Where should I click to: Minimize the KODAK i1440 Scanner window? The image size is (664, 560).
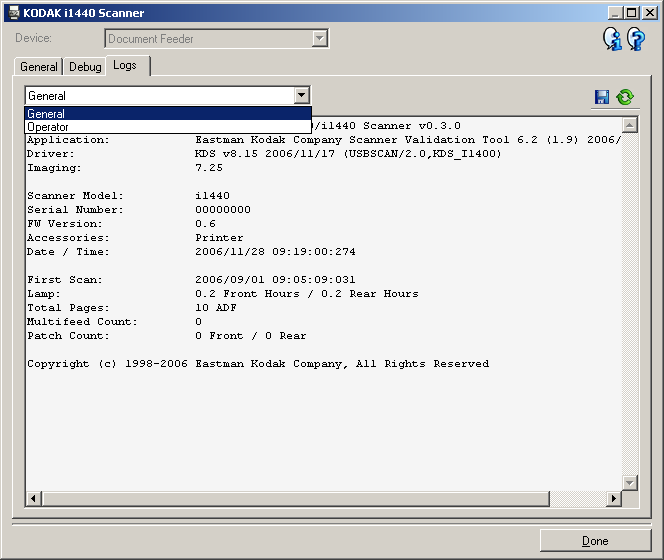pyautogui.click(x=615, y=13)
